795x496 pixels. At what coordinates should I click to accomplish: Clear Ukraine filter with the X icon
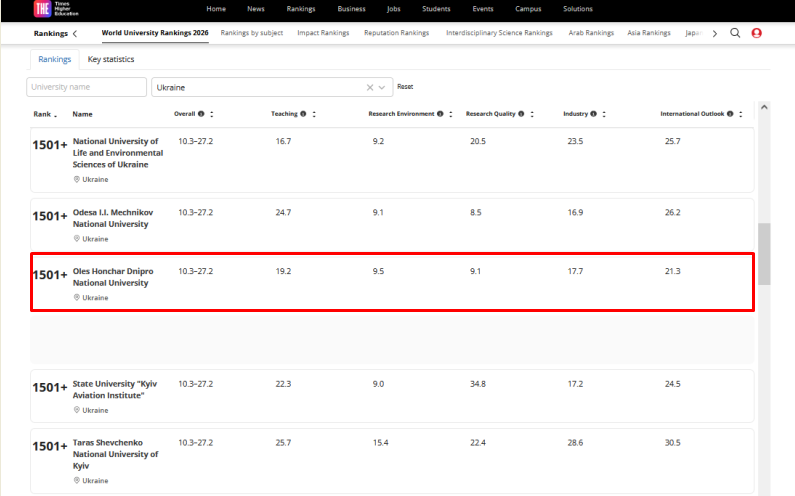pyautogui.click(x=369, y=88)
